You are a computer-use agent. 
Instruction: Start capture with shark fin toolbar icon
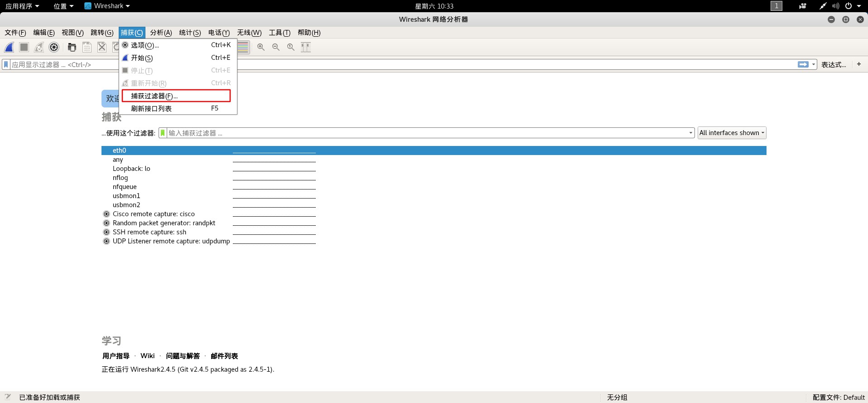(10, 47)
